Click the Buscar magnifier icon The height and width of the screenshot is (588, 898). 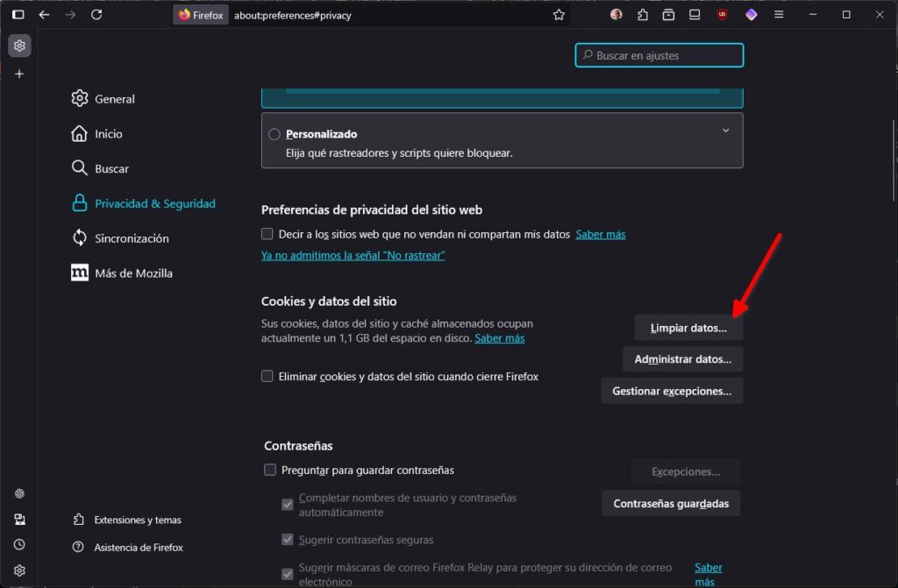pyautogui.click(x=80, y=167)
